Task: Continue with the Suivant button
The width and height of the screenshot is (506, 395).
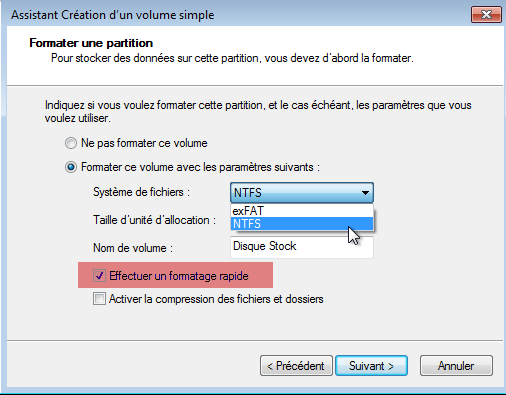Action: (371, 366)
